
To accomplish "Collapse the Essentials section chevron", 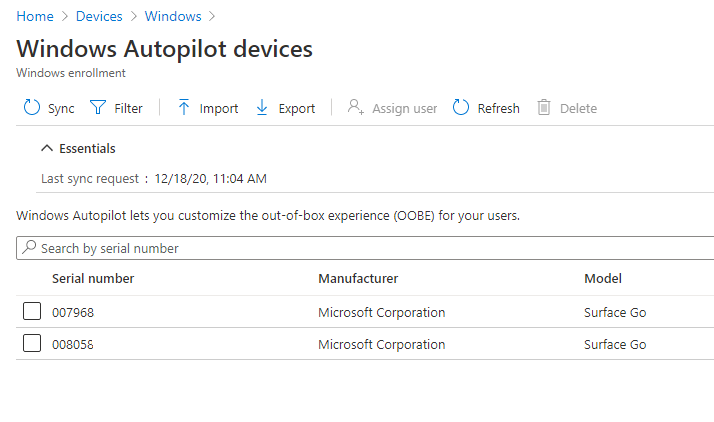I will click(46, 148).
